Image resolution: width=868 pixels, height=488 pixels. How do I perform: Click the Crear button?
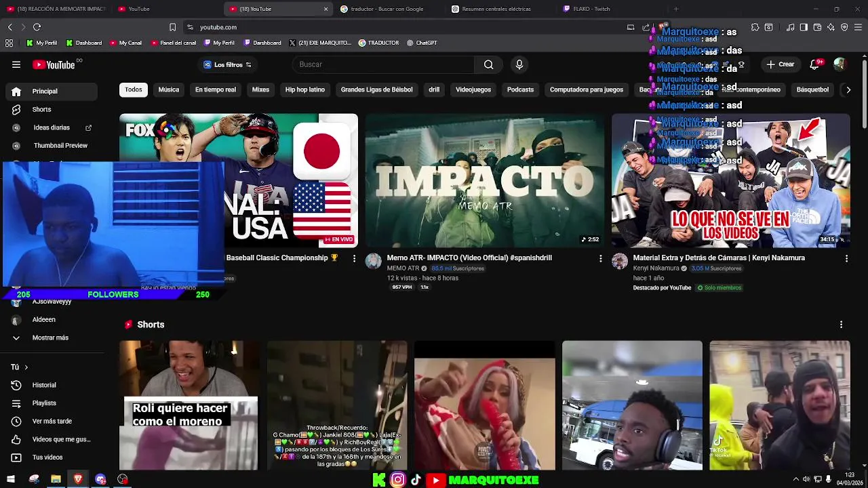(781, 64)
